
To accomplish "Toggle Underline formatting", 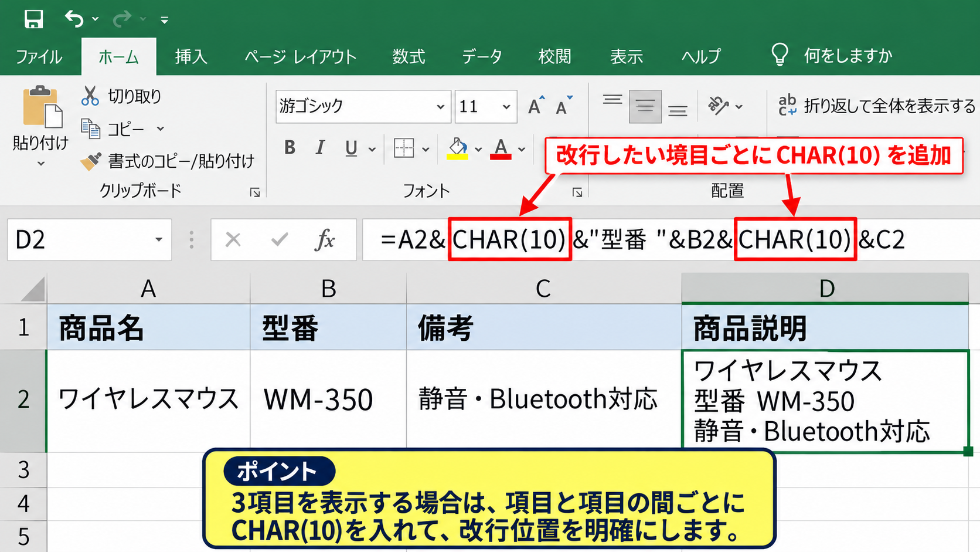I will pyautogui.click(x=351, y=148).
